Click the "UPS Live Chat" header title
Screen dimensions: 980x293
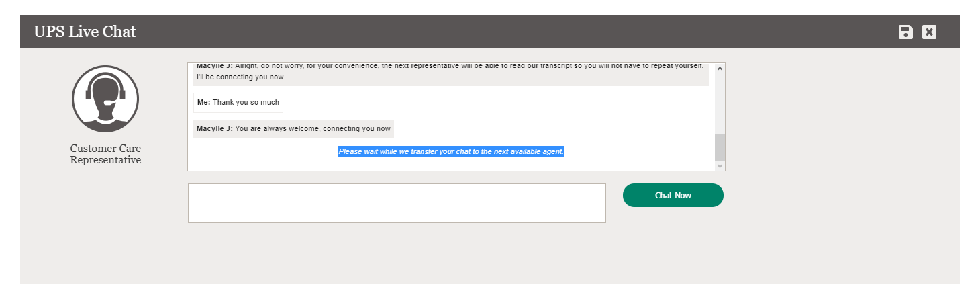click(x=85, y=32)
